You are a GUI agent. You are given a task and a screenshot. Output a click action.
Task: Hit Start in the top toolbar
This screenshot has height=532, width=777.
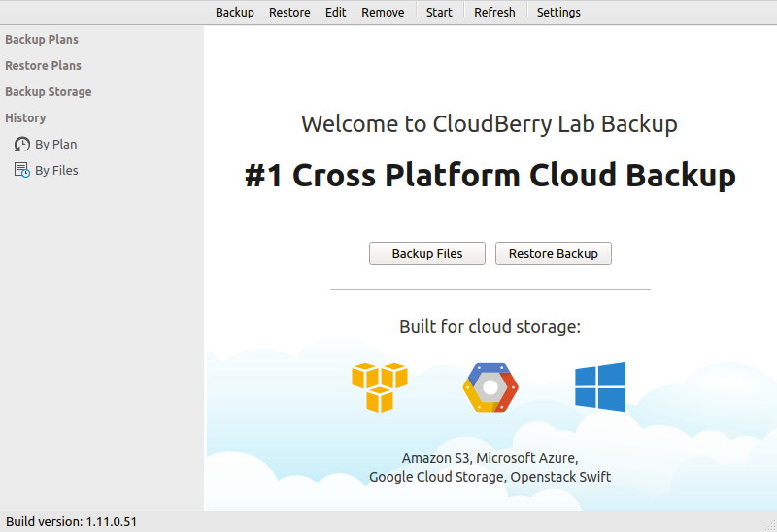[x=439, y=13]
